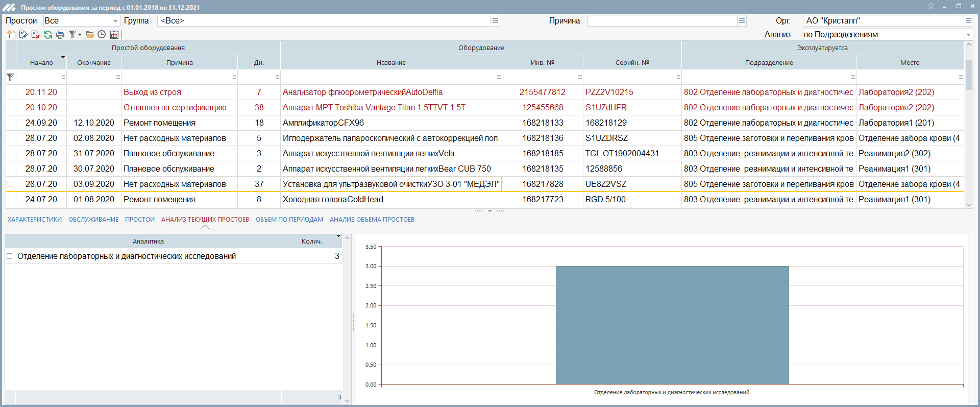Sort by Подразделение column header

(769, 63)
